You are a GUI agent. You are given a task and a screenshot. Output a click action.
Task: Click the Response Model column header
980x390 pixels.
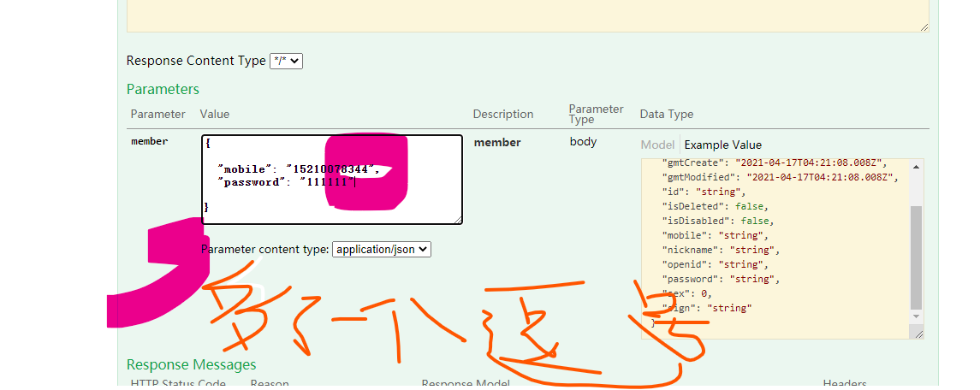tap(466, 384)
